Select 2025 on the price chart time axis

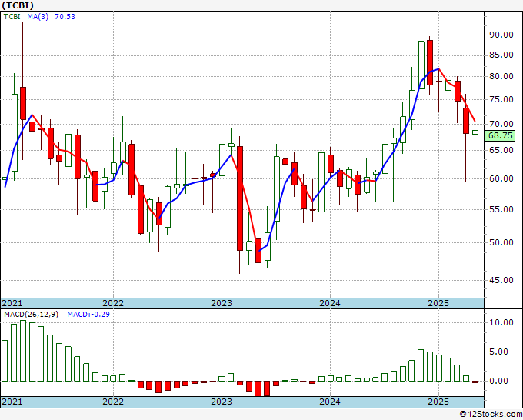tap(438, 303)
